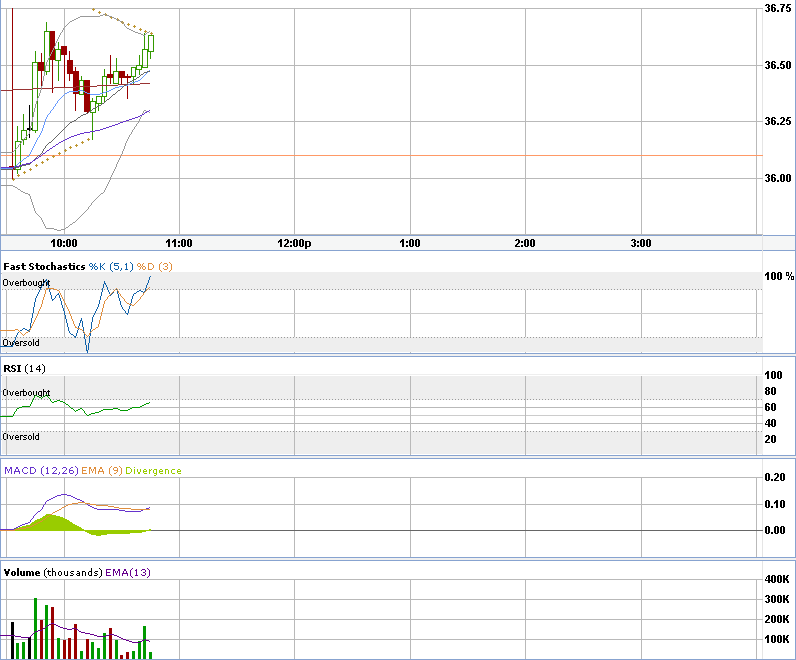Click the Volume (thousands) panel title
Screen dimensions: 796x660
click(53, 573)
